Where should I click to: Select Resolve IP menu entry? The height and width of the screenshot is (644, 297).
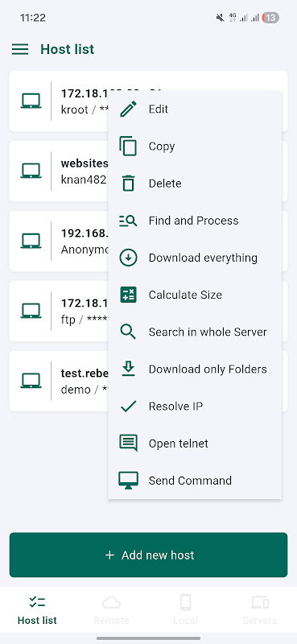click(x=195, y=407)
